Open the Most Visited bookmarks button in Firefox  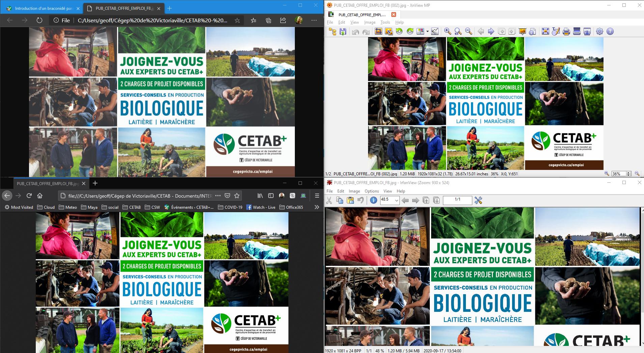pos(19,207)
